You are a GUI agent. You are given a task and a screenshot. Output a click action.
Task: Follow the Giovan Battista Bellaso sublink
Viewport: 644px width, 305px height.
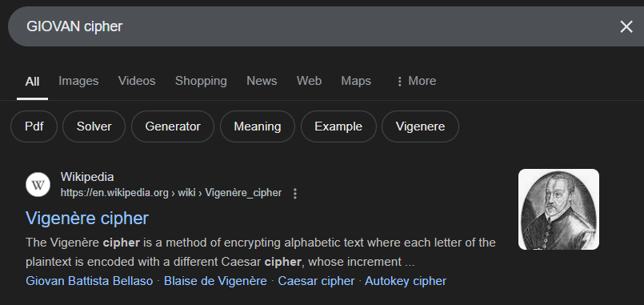point(89,281)
